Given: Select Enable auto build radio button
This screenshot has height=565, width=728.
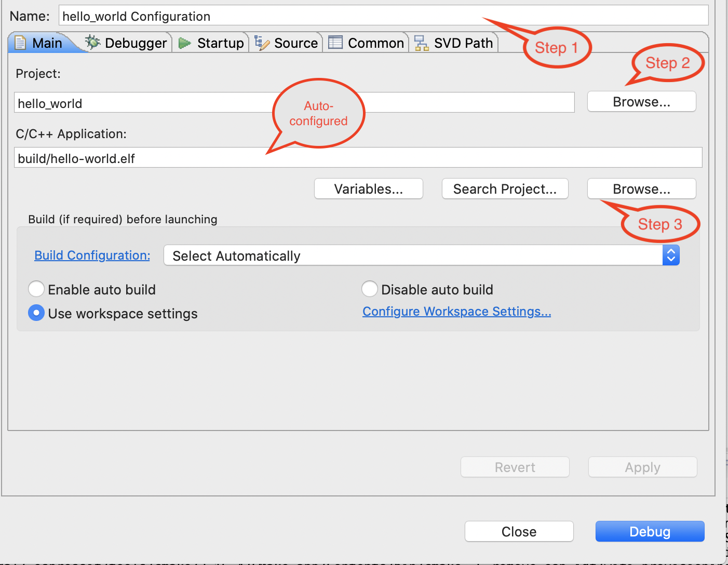Looking at the screenshot, I should [36, 289].
